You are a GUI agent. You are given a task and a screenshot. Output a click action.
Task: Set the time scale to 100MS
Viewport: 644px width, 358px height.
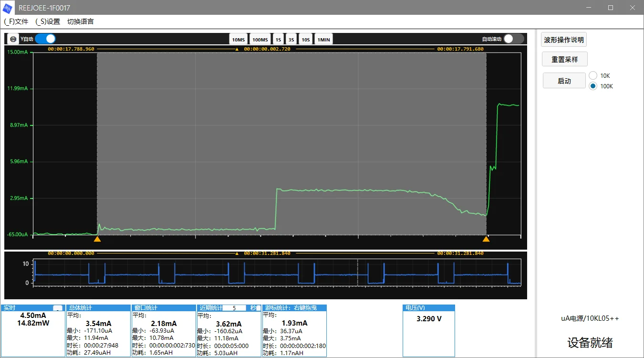[260, 40]
